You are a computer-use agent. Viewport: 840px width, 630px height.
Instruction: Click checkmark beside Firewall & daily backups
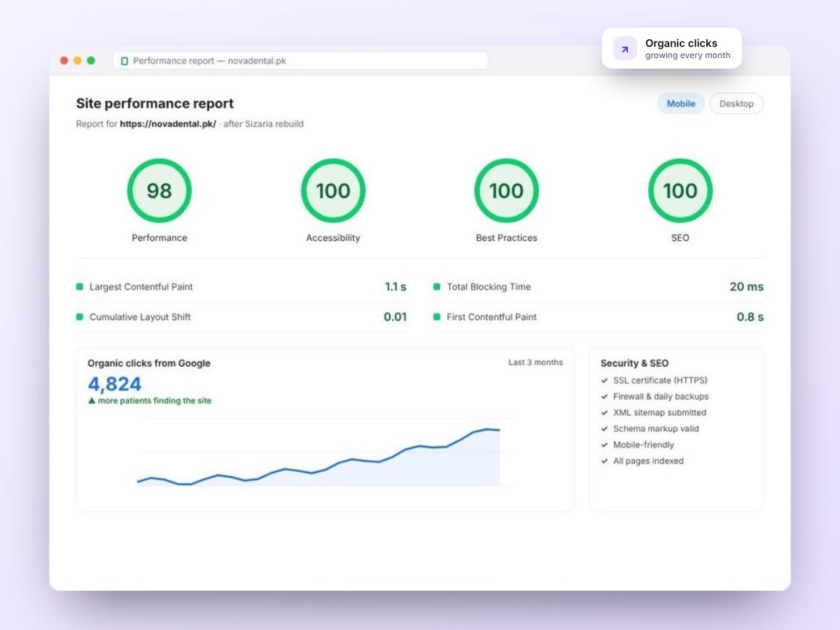tap(604, 397)
